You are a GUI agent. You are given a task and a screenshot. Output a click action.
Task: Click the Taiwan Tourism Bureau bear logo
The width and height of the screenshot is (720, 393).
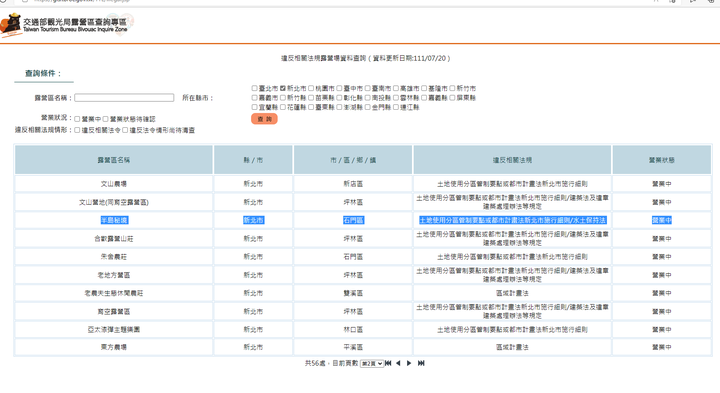click(11, 24)
